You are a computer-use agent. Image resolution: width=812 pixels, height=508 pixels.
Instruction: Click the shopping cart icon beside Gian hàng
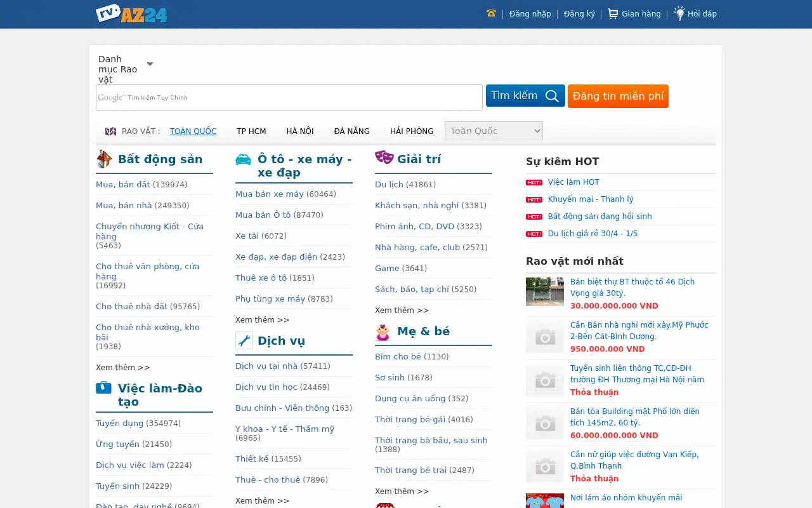coord(613,13)
